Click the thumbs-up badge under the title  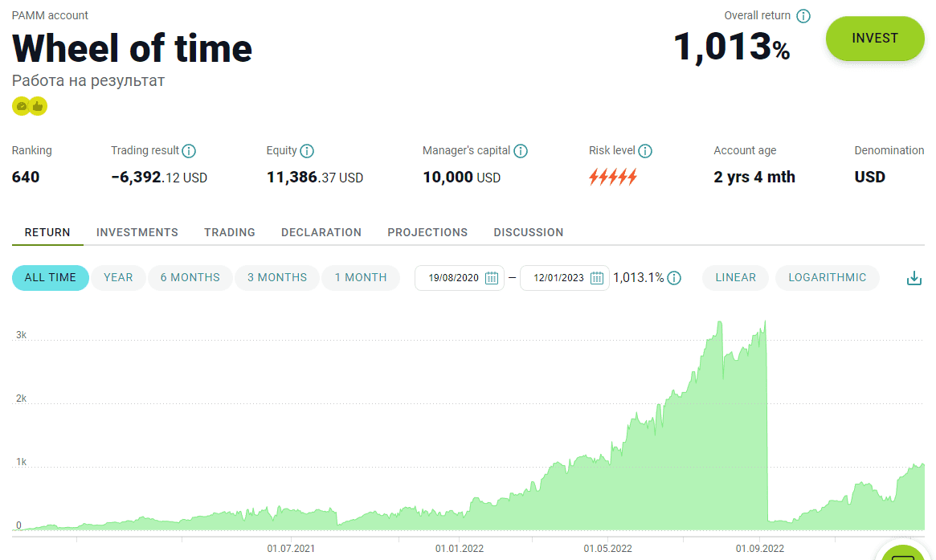pyautogui.click(x=39, y=106)
